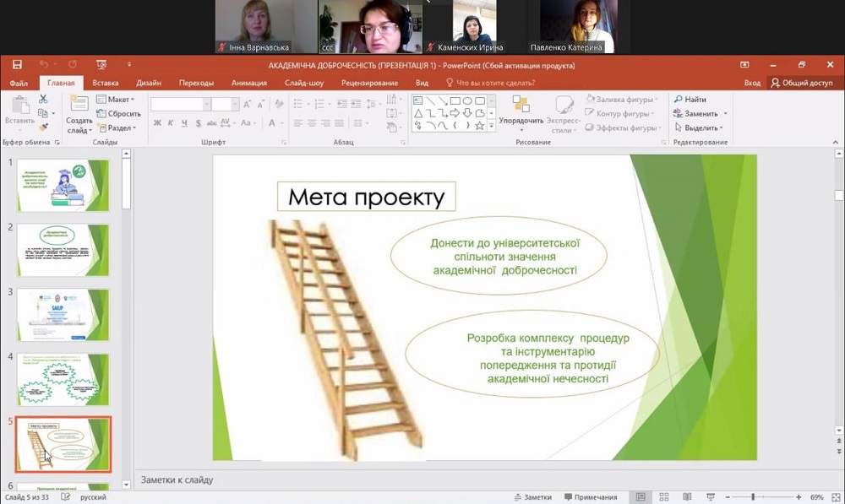Toggle Italic (К) formatting
The image size is (845, 504).
point(171,123)
